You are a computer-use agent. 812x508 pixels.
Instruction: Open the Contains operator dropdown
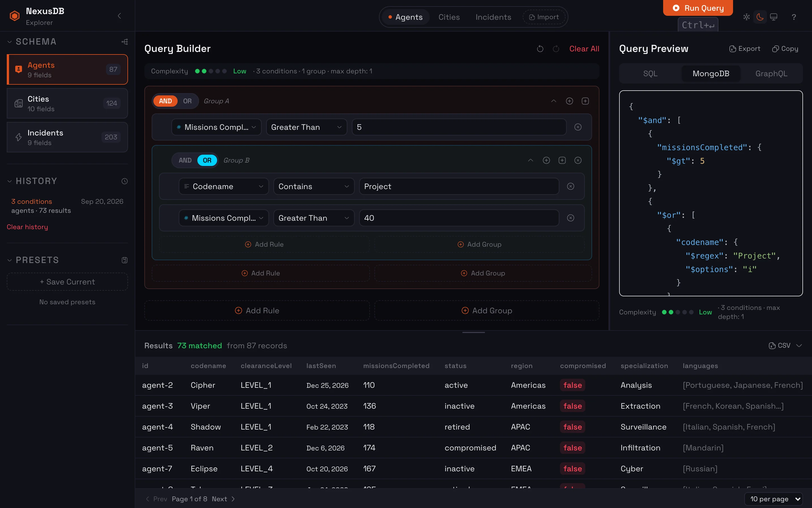314,186
